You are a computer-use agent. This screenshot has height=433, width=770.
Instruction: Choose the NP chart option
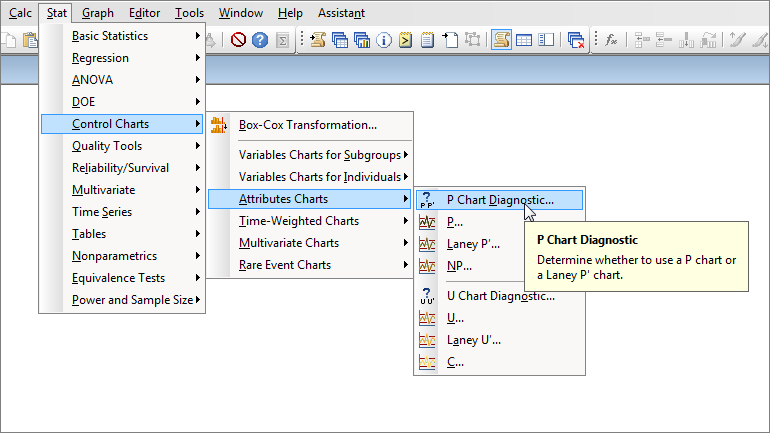coord(459,266)
